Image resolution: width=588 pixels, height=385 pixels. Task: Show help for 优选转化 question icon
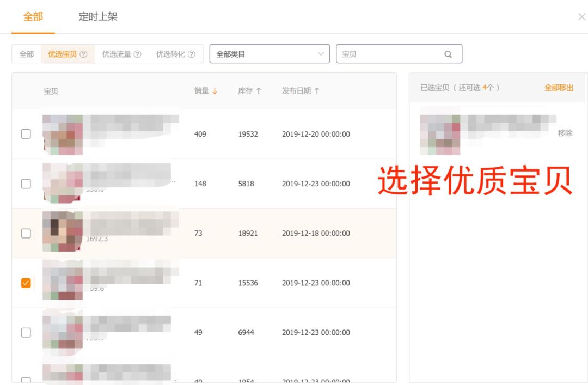click(192, 54)
